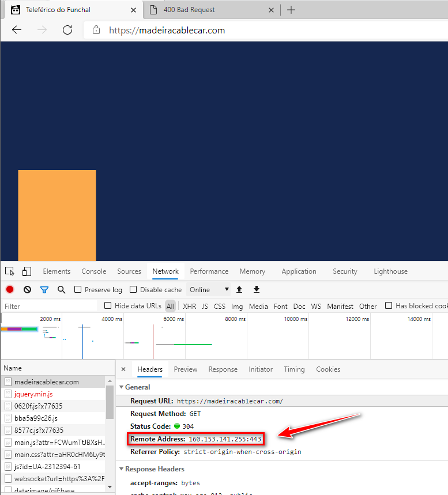Viewport: 448px width, 495px height.
Task: Switch to the Preview details tab
Action: click(186, 369)
